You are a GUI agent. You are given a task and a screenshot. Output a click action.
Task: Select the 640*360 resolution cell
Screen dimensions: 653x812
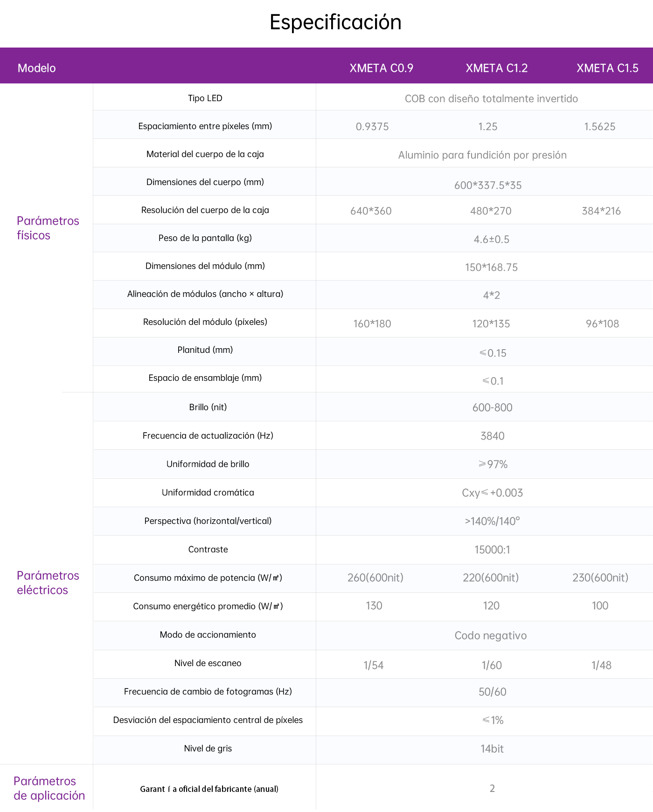(x=371, y=211)
